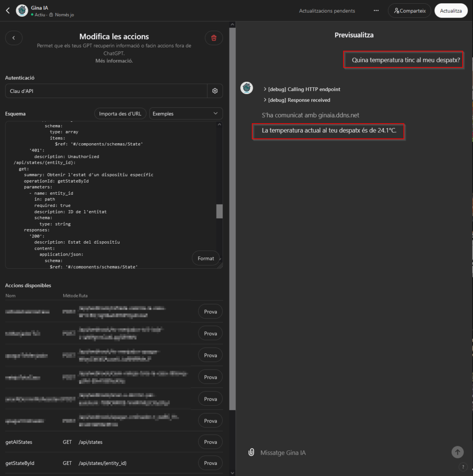Open the Exemples dropdown
This screenshot has width=473, height=476.
[x=186, y=113]
